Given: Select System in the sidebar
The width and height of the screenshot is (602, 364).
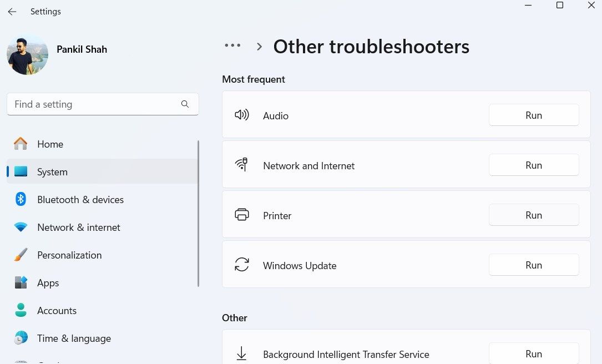Looking at the screenshot, I should point(52,172).
